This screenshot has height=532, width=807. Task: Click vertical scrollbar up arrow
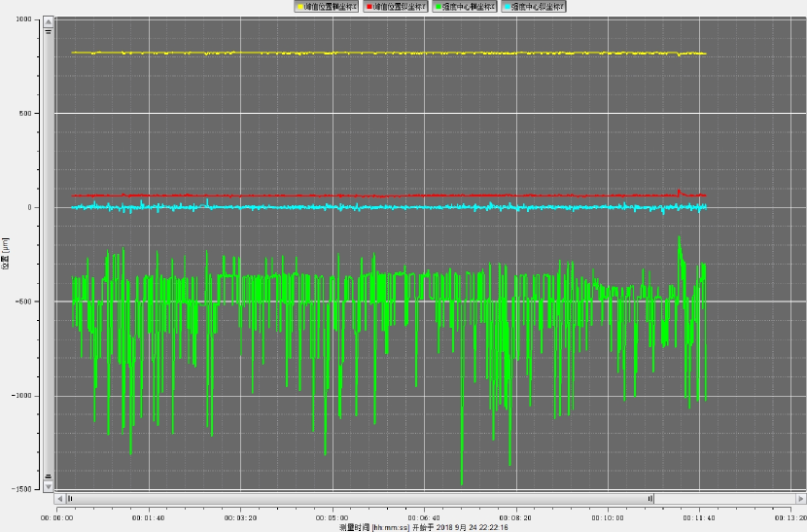click(x=48, y=21)
